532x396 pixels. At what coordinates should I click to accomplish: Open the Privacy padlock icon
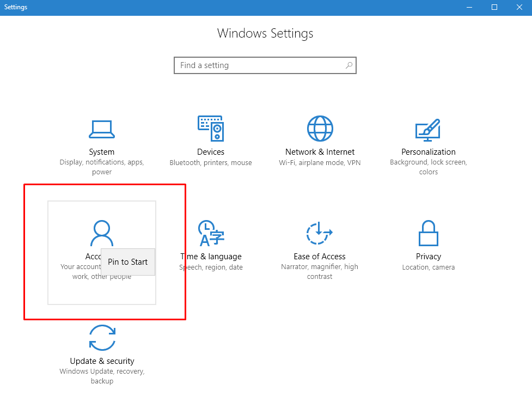click(x=429, y=233)
